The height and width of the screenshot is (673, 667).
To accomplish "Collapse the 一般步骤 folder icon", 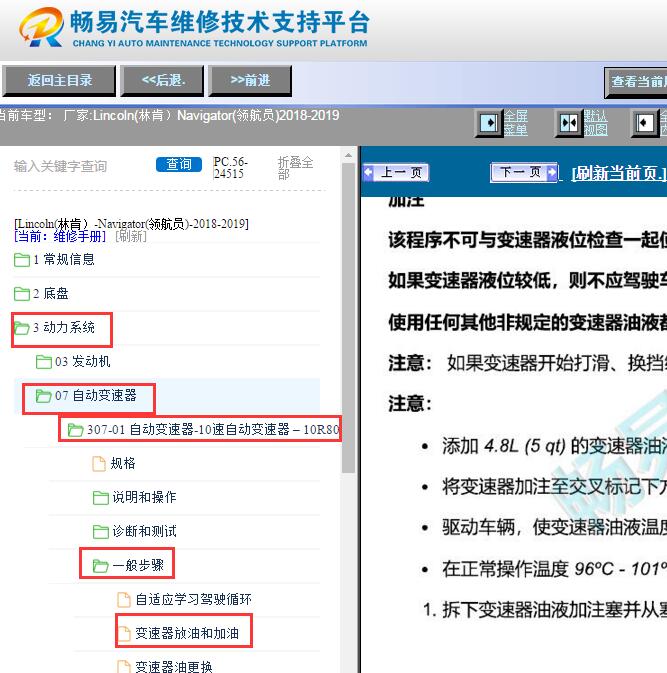I will [100, 566].
